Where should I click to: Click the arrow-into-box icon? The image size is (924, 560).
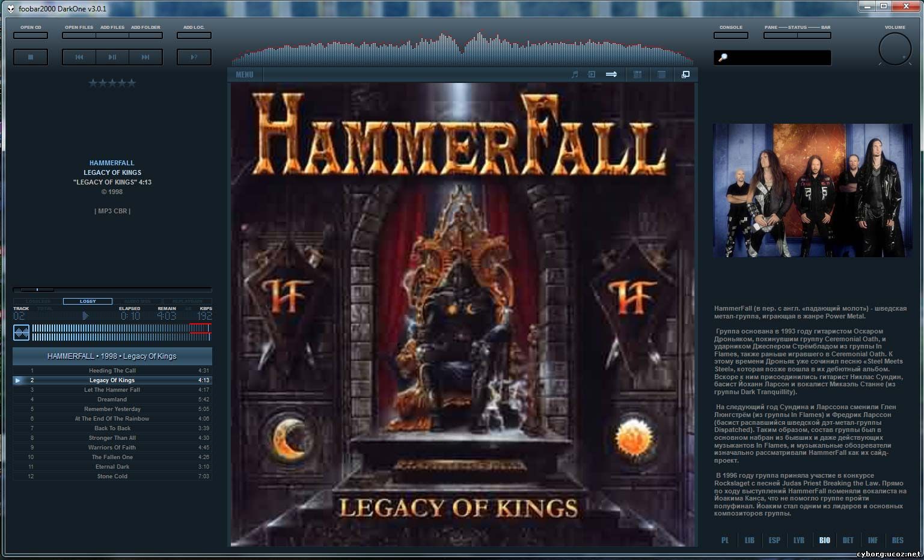coord(592,75)
